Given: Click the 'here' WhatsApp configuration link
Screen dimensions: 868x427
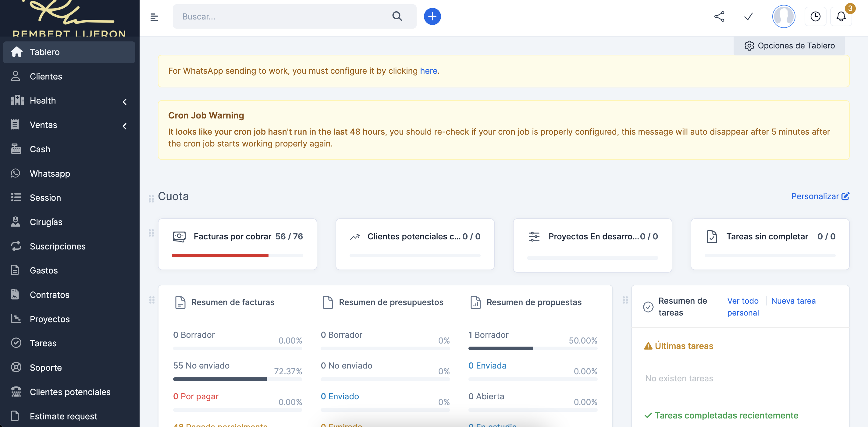Looking at the screenshot, I should point(428,71).
